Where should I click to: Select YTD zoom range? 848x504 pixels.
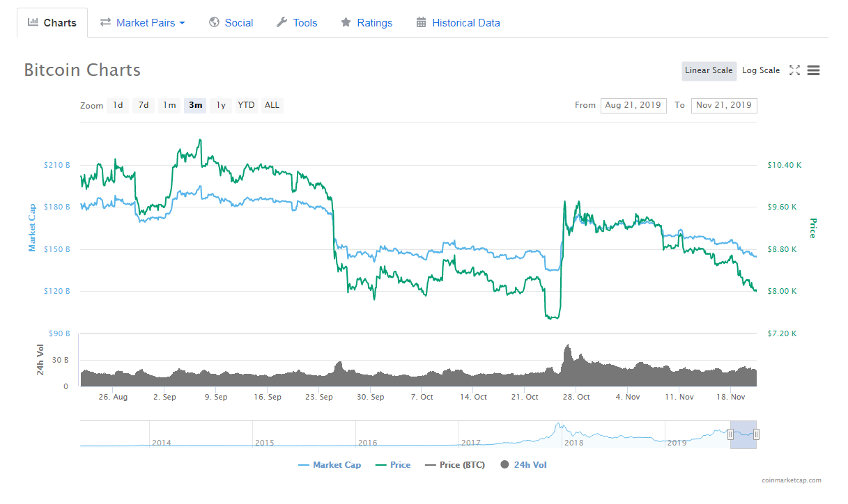246,105
